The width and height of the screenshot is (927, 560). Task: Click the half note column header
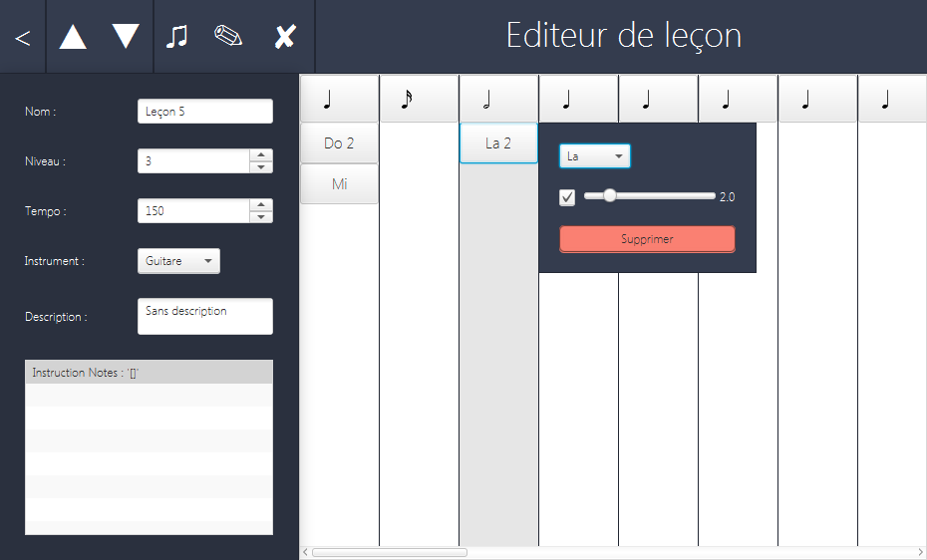(499, 99)
